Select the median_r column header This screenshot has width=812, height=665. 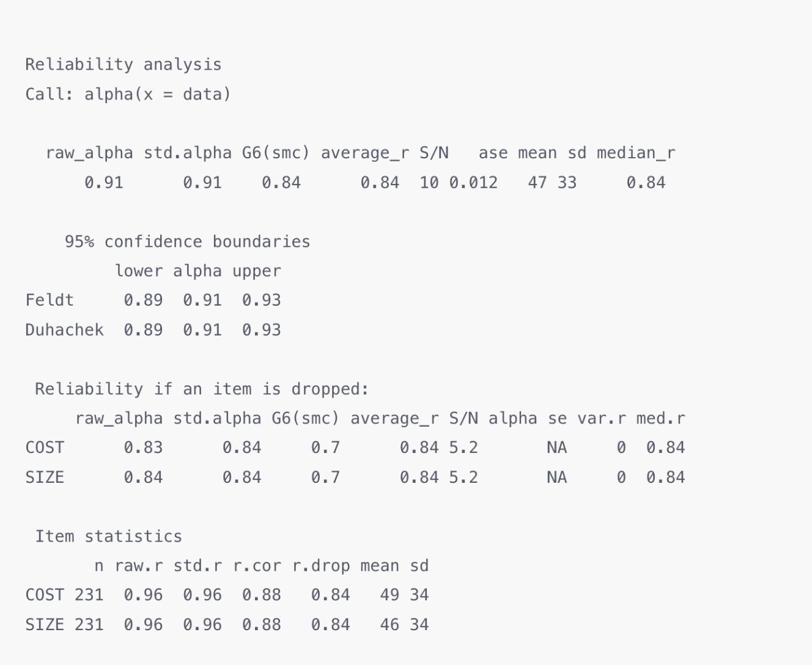click(x=636, y=153)
